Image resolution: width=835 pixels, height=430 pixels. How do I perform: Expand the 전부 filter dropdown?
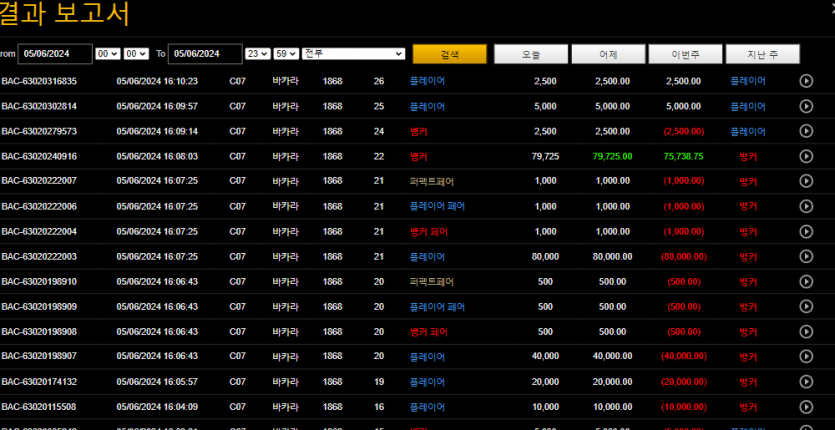[354, 54]
